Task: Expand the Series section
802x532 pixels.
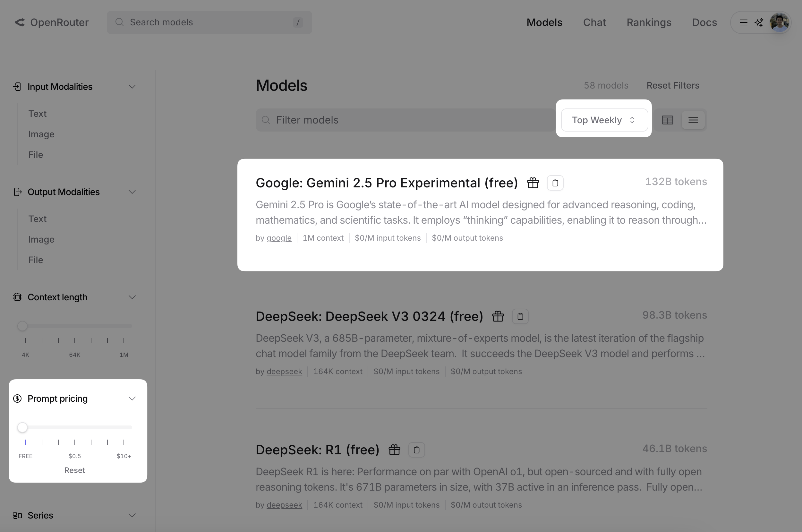Action: [132, 516]
